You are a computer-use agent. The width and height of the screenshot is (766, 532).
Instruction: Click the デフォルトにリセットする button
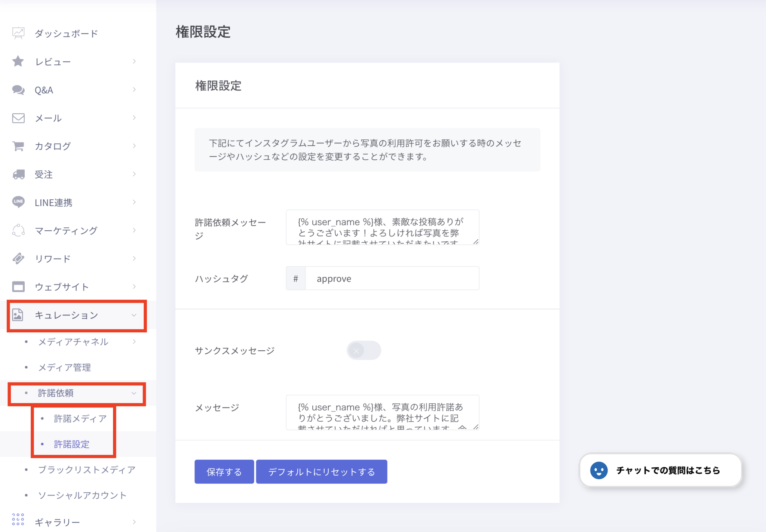point(321,472)
